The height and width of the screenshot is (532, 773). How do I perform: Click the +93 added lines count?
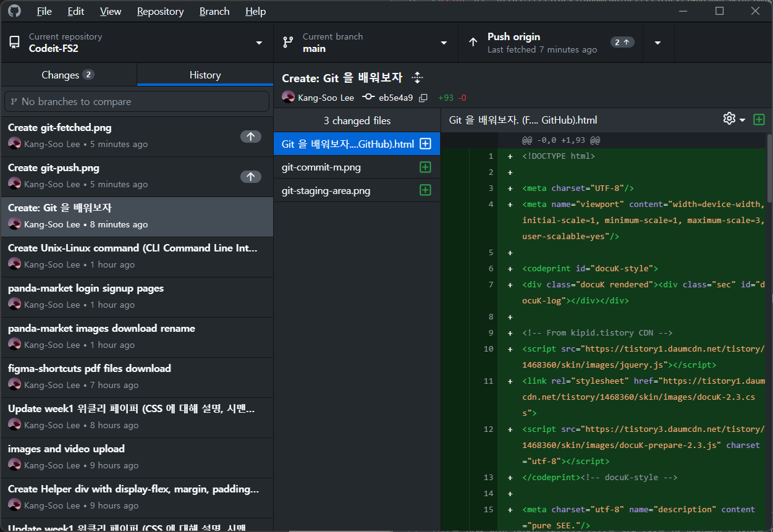tap(446, 98)
